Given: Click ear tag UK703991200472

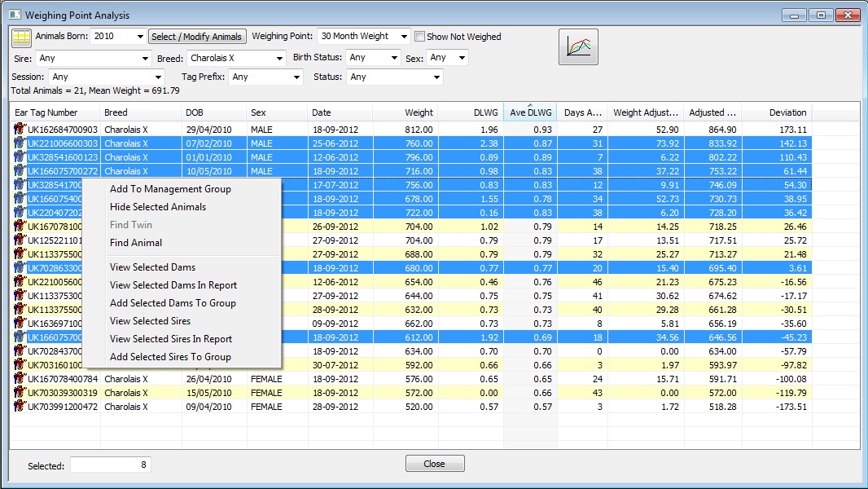Looking at the screenshot, I should coord(63,407).
